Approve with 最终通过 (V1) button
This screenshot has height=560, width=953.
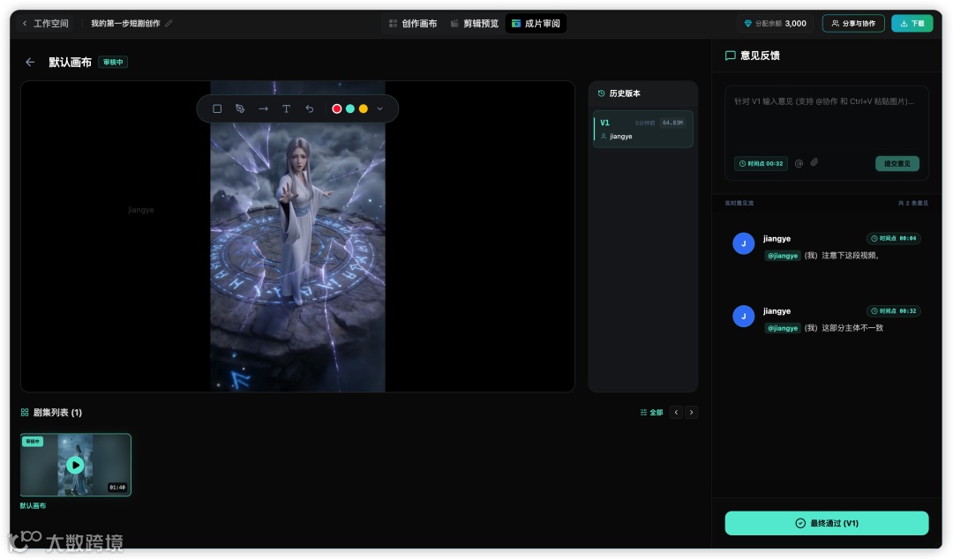(x=827, y=523)
